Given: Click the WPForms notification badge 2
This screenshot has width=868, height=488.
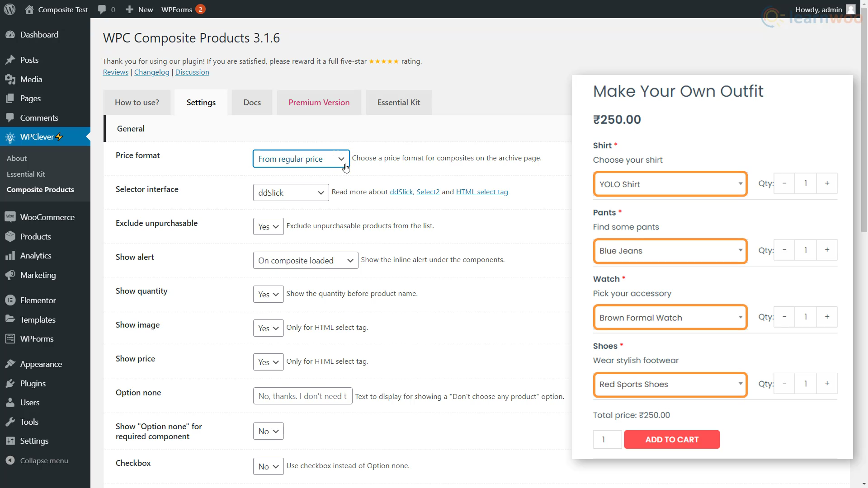Looking at the screenshot, I should pyautogui.click(x=200, y=9).
